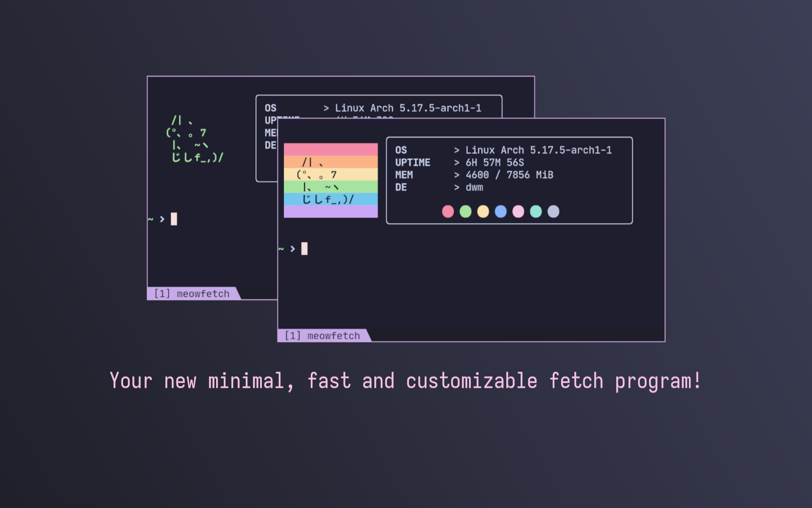Screen dimensions: 812x508
Task: Click the back terminal prompt cursor
Action: point(174,219)
